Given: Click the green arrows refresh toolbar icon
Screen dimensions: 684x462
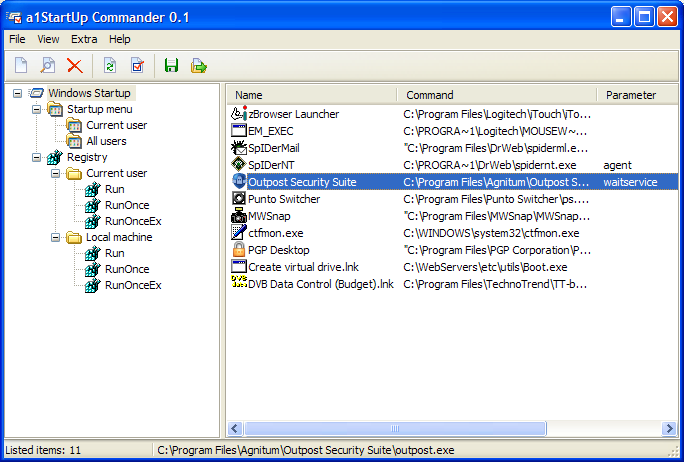Looking at the screenshot, I should click(109, 66).
